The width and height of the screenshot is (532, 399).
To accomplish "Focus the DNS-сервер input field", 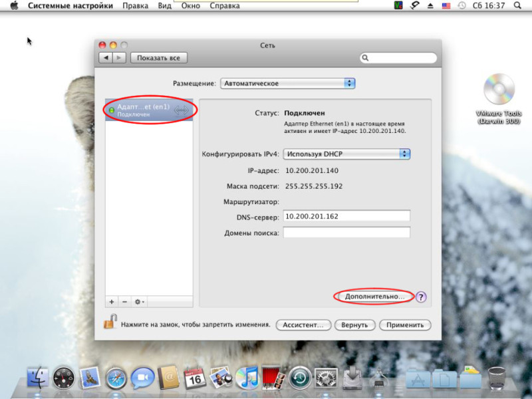I will tap(346, 216).
